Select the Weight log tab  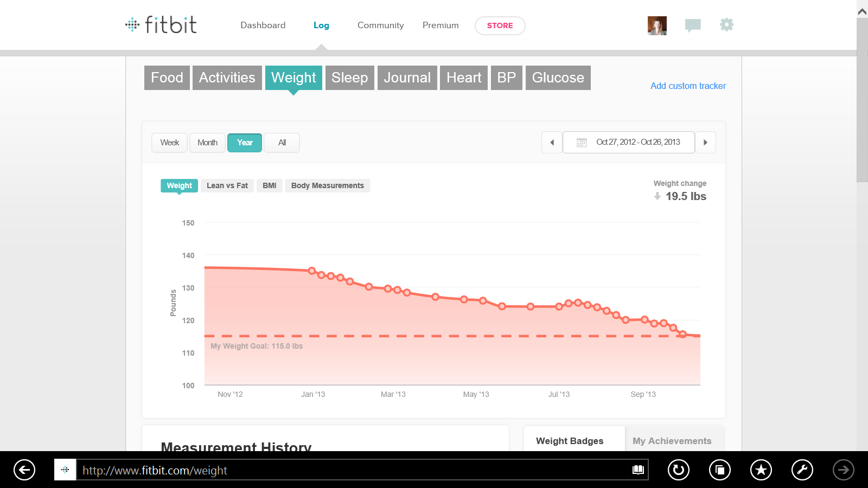pyautogui.click(x=293, y=78)
